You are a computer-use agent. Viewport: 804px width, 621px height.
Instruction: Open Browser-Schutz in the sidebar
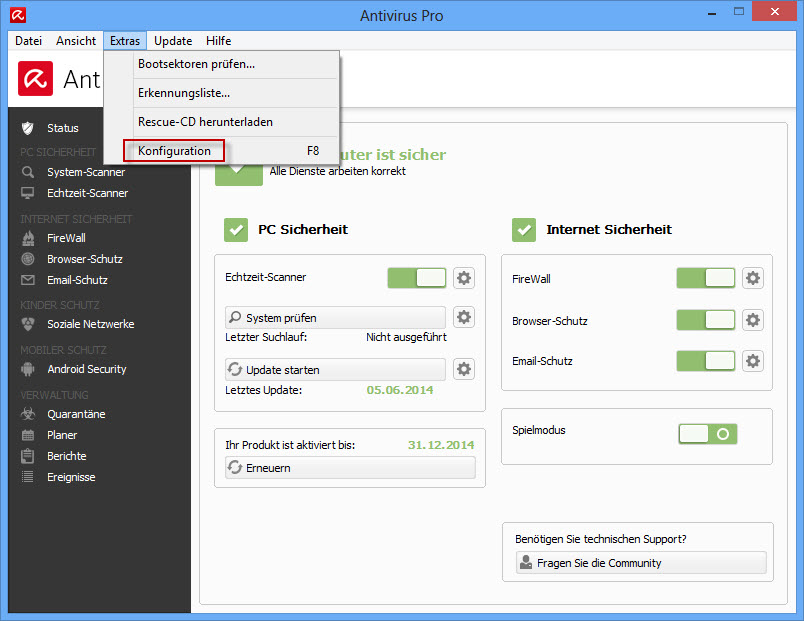coord(85,259)
